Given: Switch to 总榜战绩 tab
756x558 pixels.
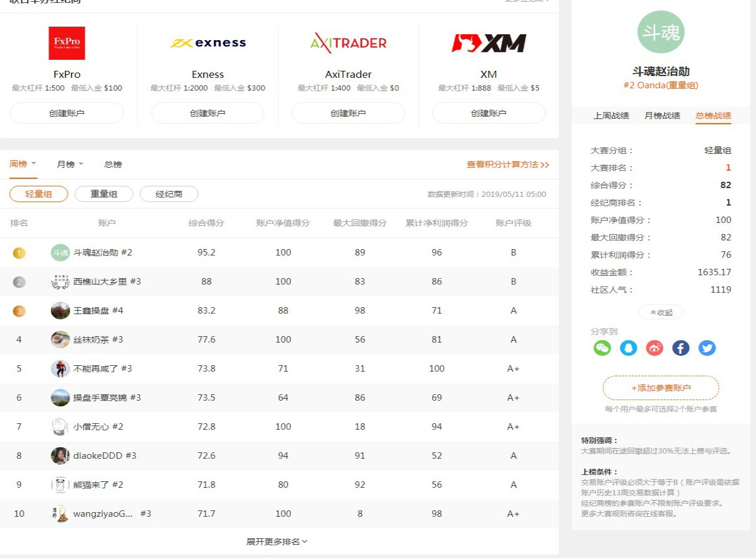Looking at the screenshot, I should pos(713,116).
